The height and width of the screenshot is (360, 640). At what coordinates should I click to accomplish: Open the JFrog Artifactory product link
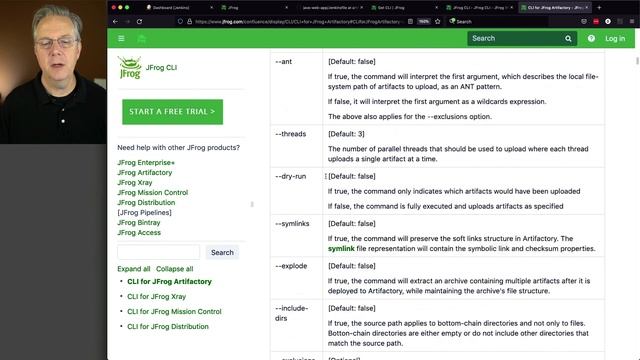tap(144, 173)
